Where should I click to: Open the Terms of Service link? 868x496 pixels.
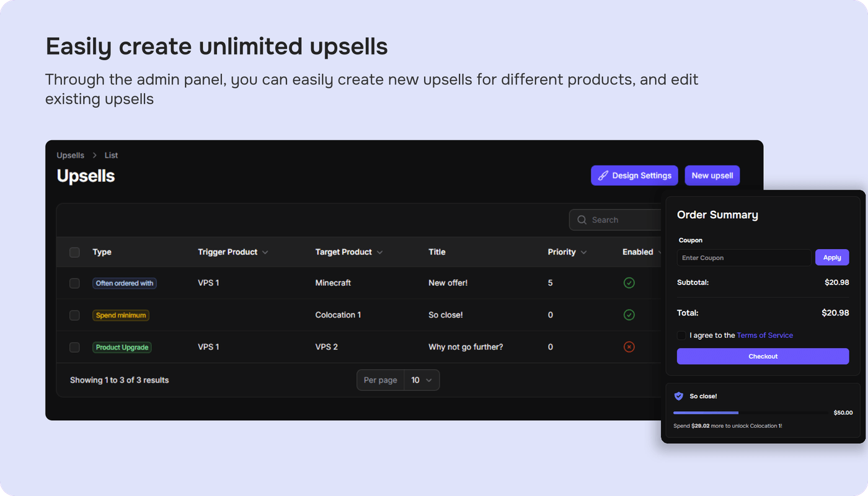pyautogui.click(x=764, y=335)
